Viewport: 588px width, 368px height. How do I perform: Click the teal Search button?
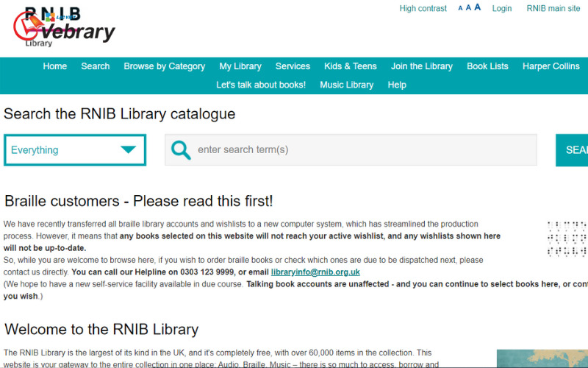pyautogui.click(x=572, y=150)
